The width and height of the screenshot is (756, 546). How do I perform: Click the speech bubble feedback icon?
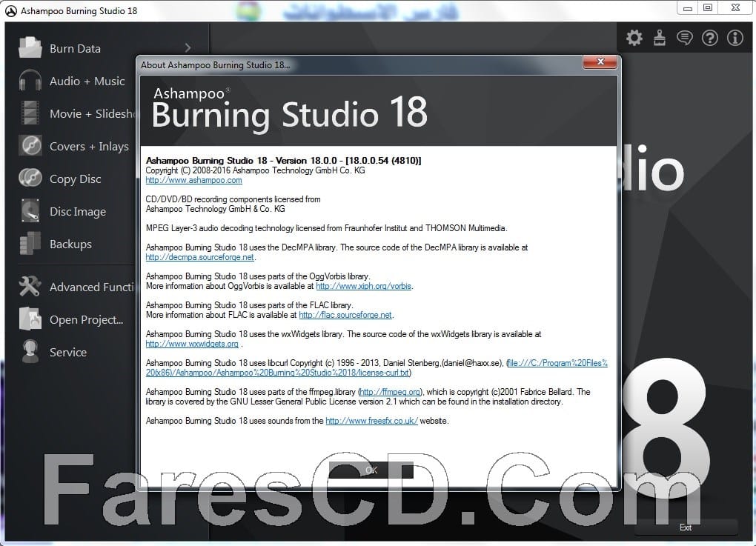tap(685, 38)
